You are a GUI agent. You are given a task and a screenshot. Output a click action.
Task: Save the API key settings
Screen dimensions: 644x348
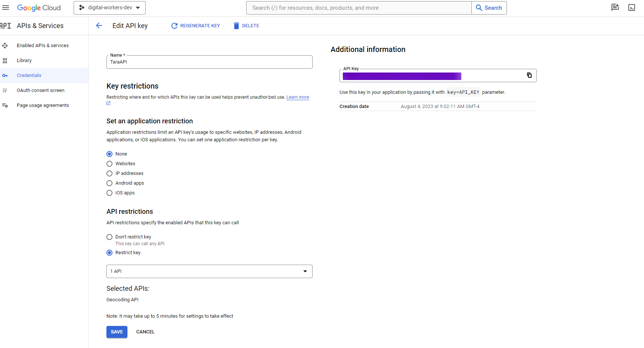click(117, 332)
